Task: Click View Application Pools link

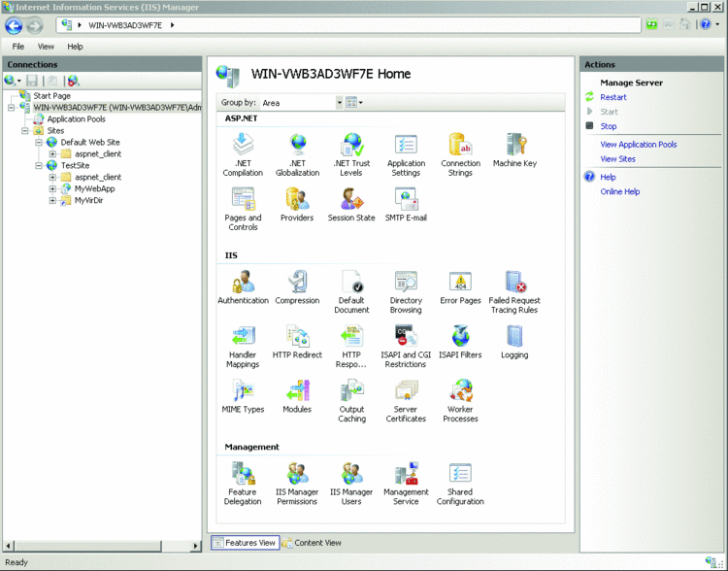Action: tap(638, 145)
